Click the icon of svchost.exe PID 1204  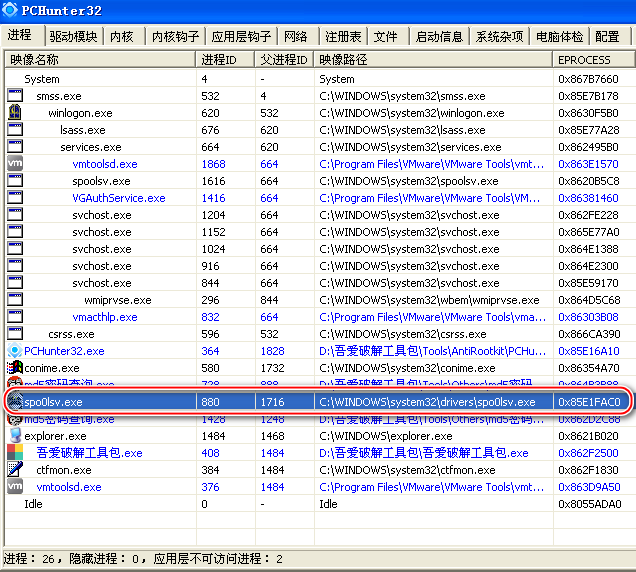pos(15,215)
